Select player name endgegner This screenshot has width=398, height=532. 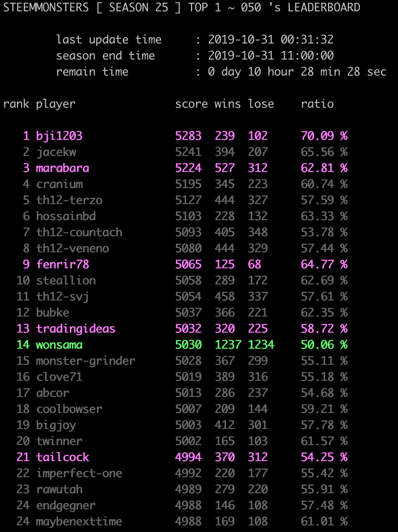[x=66, y=506]
